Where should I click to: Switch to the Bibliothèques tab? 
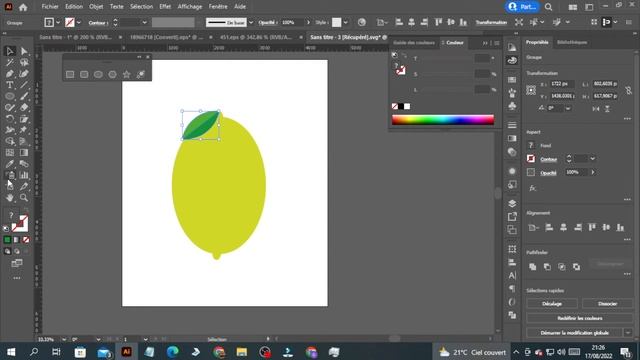coord(572,42)
